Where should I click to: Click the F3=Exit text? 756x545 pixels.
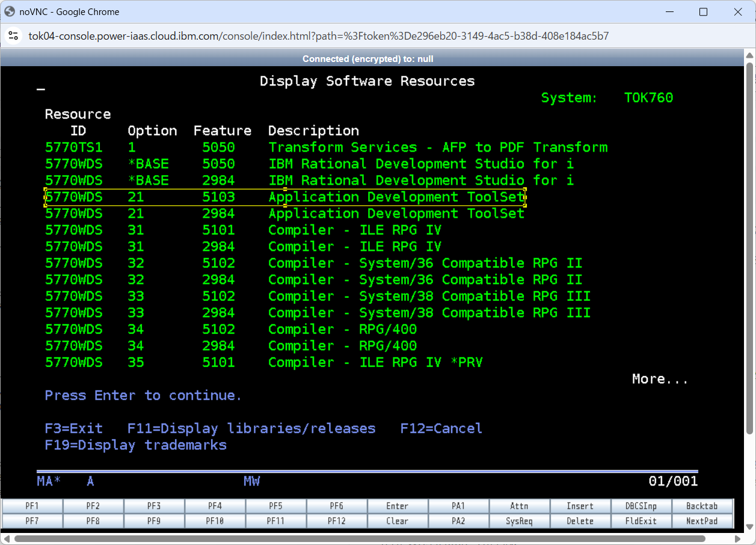coord(74,428)
